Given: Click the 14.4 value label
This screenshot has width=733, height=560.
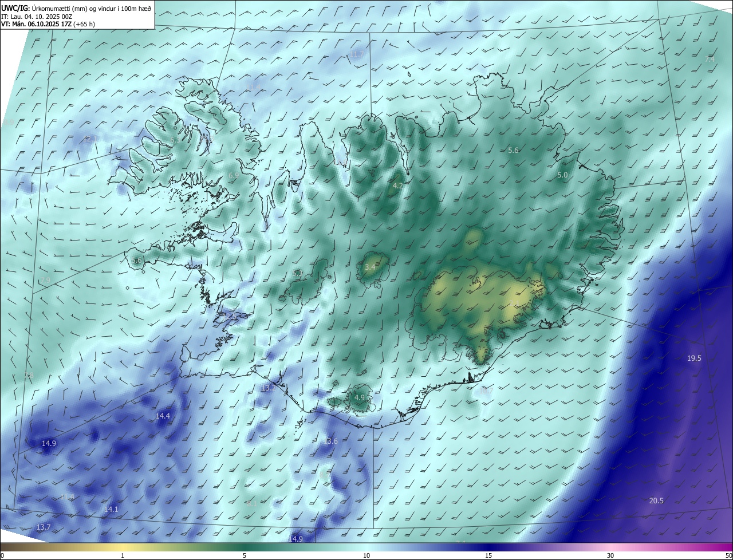Looking at the screenshot, I should [163, 416].
